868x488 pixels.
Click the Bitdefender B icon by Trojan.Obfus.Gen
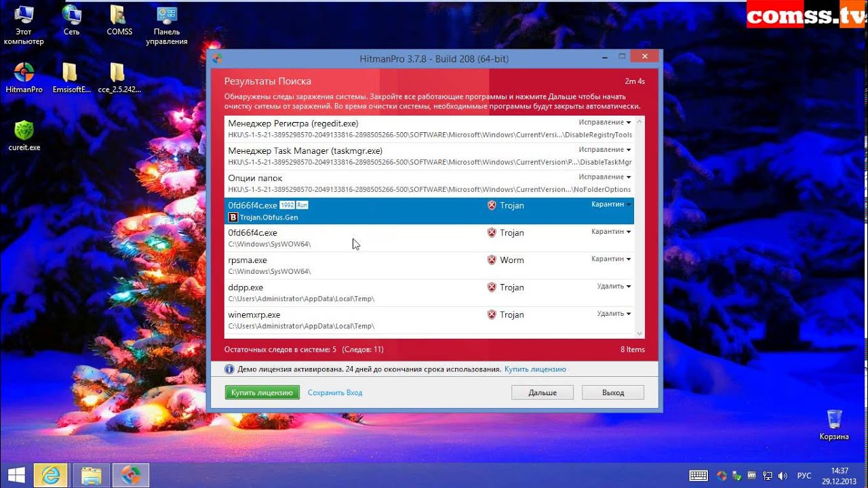pyautogui.click(x=233, y=218)
